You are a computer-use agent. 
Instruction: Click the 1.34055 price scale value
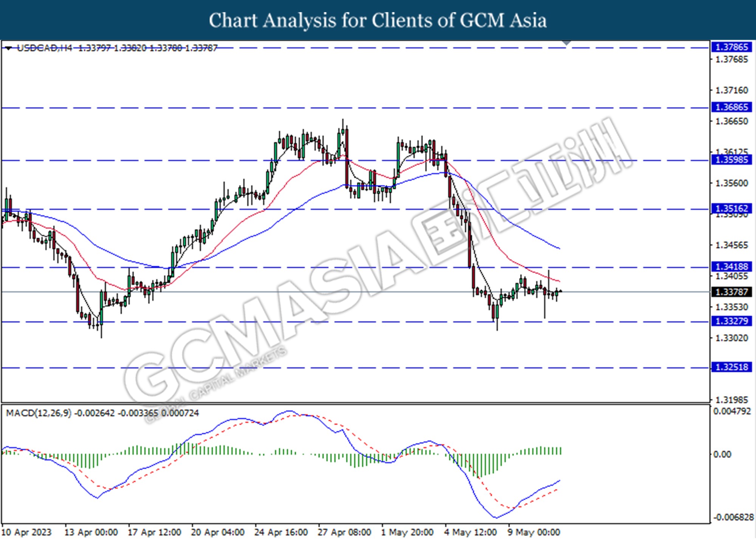(x=732, y=276)
